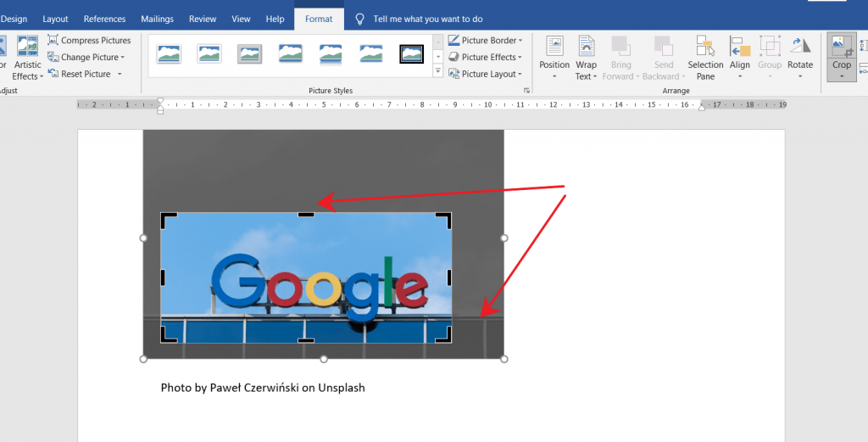Viewport: 868px width, 442px height.
Task: Click the top-center crop handle on image
Action: [306, 215]
